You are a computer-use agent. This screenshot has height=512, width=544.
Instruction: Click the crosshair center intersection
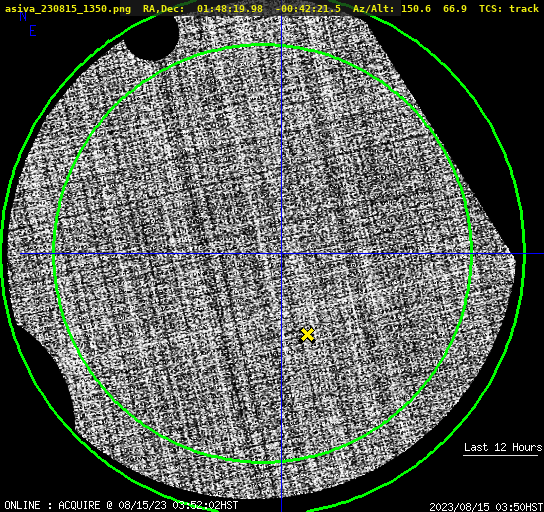tap(281, 254)
